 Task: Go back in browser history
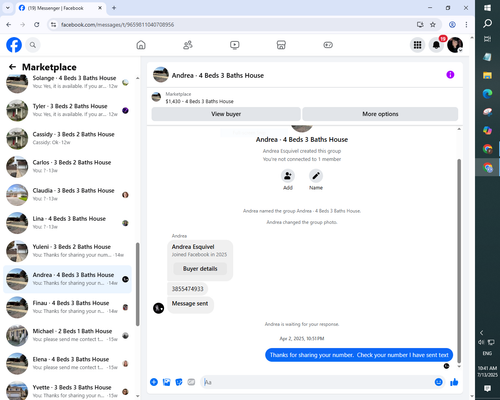pyautogui.click(x=9, y=25)
